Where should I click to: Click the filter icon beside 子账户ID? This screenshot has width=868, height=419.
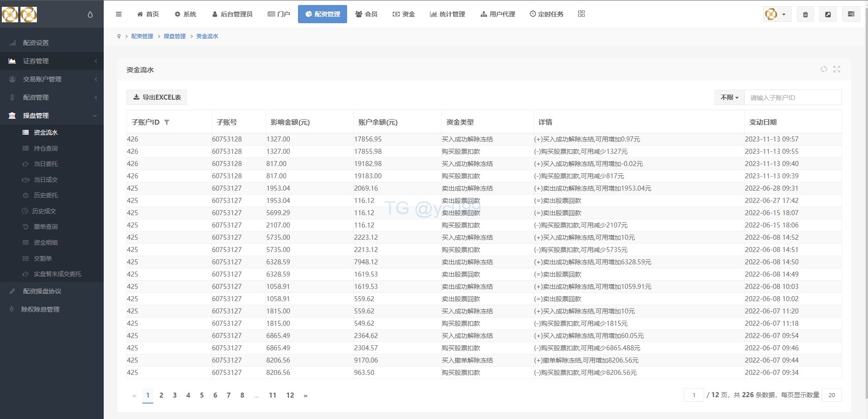pos(167,122)
